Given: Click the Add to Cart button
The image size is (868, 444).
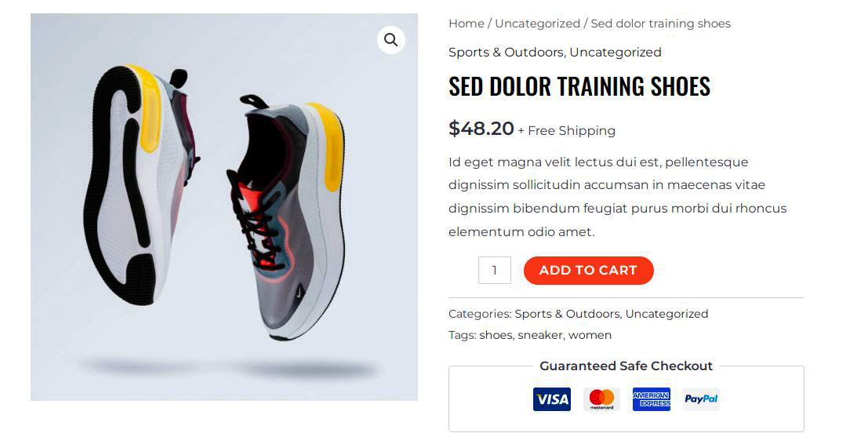Looking at the screenshot, I should (x=588, y=270).
